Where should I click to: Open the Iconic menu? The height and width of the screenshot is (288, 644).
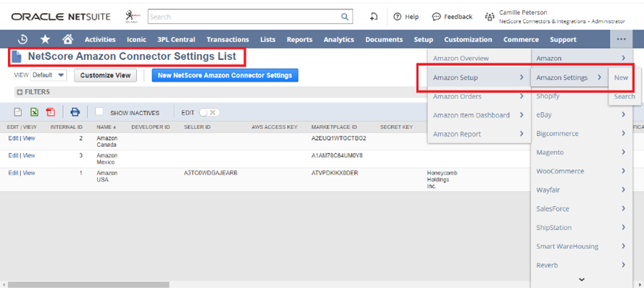(136, 39)
